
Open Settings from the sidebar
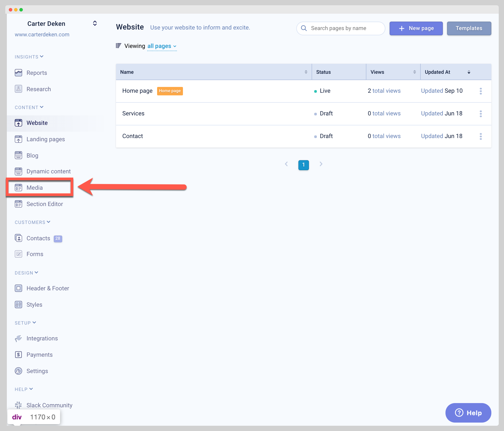click(x=37, y=371)
